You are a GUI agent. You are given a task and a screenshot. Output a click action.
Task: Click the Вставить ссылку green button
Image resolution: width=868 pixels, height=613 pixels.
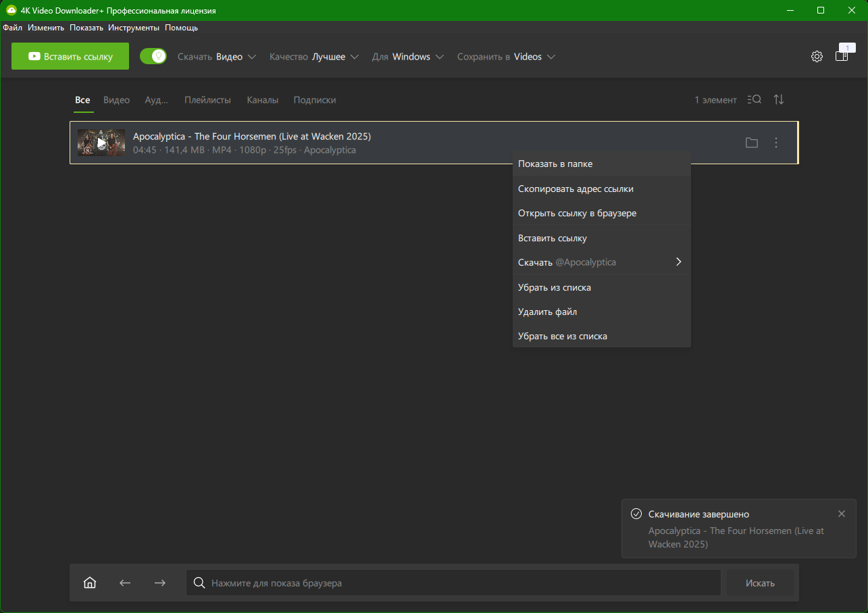tap(70, 56)
